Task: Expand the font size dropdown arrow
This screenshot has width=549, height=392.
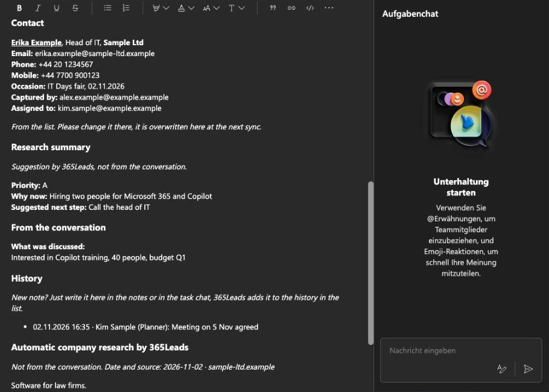Action: coord(217,8)
